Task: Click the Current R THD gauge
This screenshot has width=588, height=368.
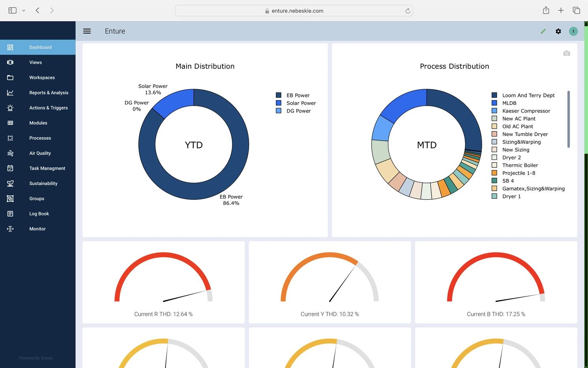Action: pos(164,277)
